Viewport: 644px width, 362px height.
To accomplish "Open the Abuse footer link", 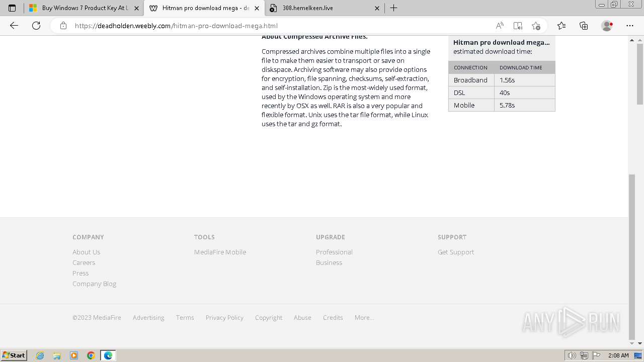I will tap(302, 317).
